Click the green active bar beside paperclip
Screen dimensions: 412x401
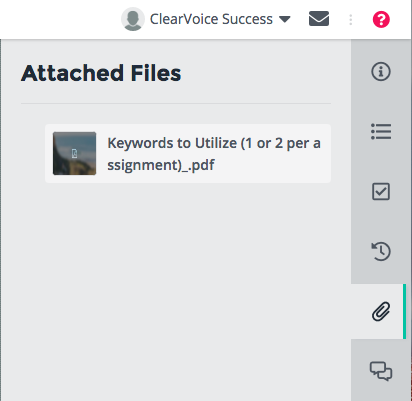pyautogui.click(x=404, y=311)
